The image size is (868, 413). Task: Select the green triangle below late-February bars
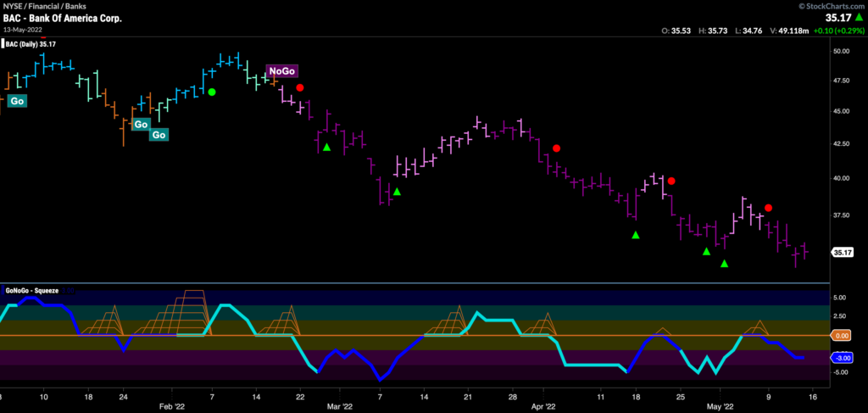[326, 147]
